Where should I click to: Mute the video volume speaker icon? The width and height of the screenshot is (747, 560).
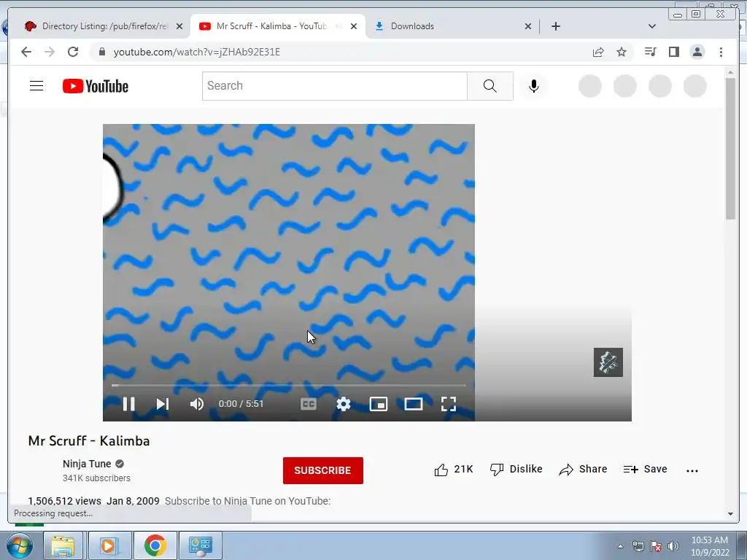tap(197, 404)
